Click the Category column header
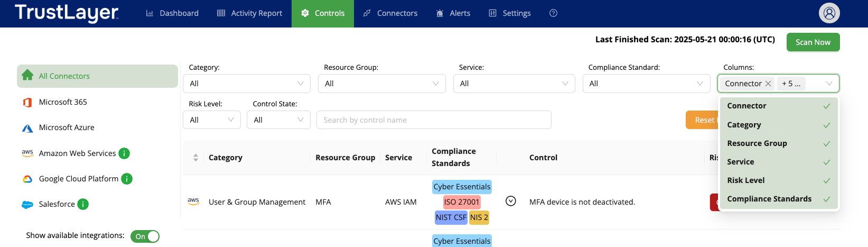The width and height of the screenshot is (868, 247). [x=226, y=158]
